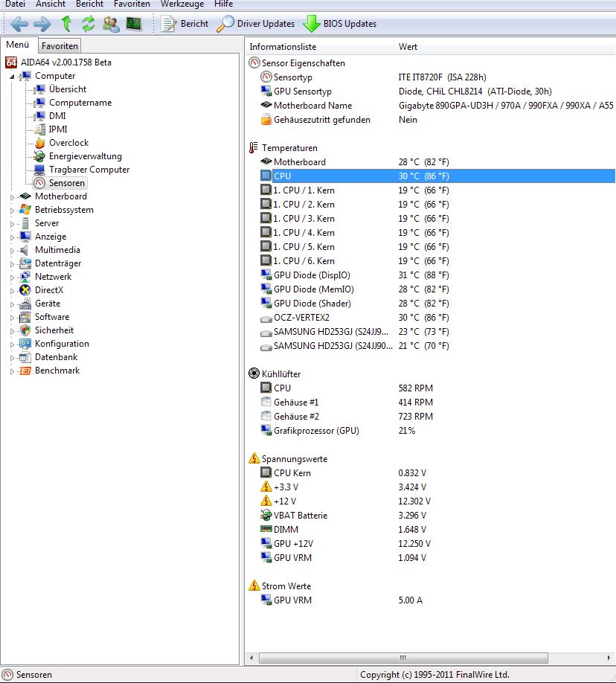
Task: Select the GPU Diode (DispIO) row
Action: pyautogui.click(x=431, y=275)
